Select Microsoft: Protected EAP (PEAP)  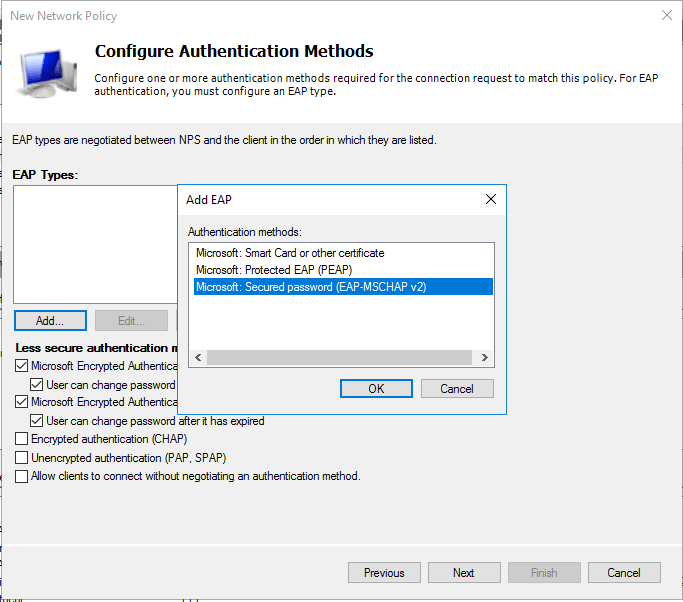click(x=343, y=270)
